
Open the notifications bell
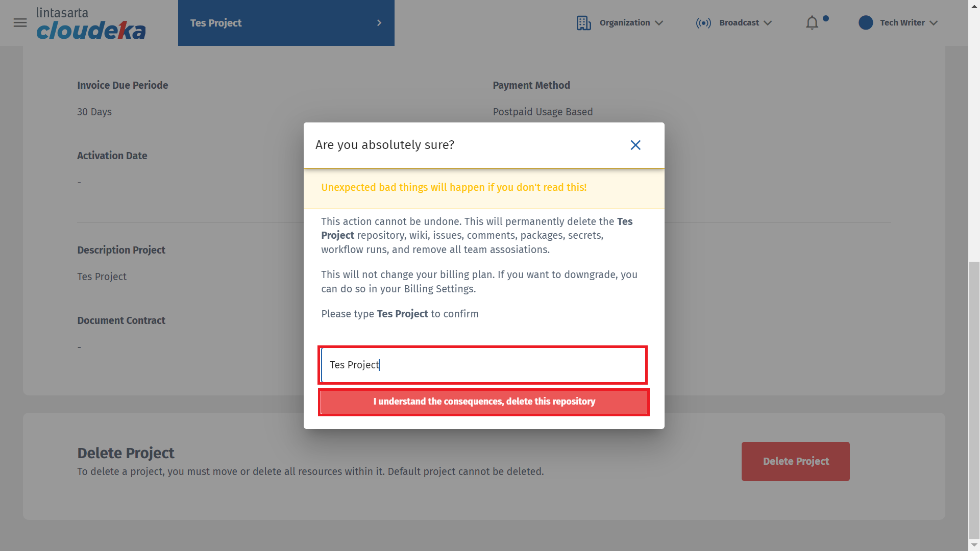[812, 23]
